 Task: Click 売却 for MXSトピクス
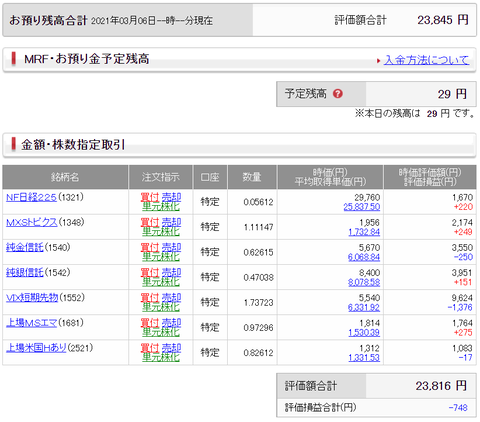[171, 222]
